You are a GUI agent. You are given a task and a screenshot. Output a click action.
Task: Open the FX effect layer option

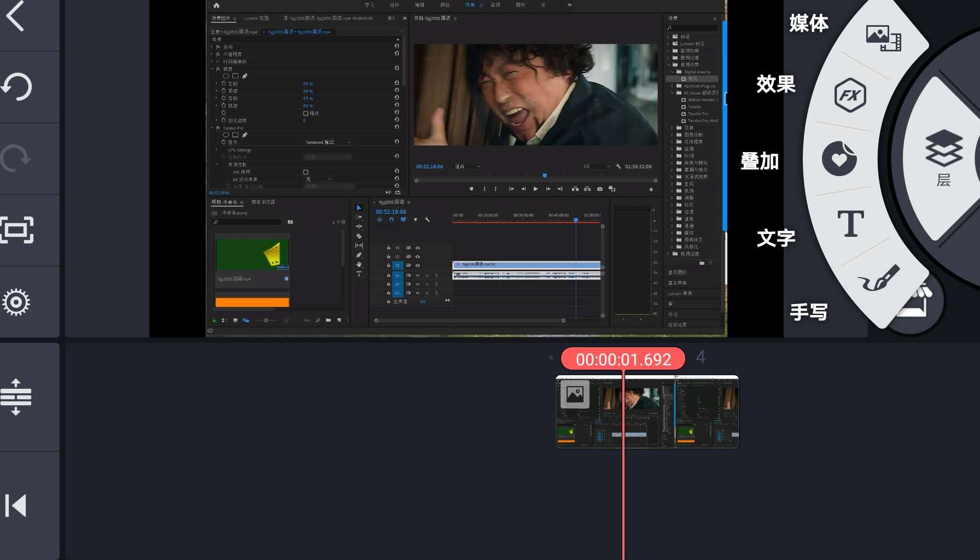(850, 96)
